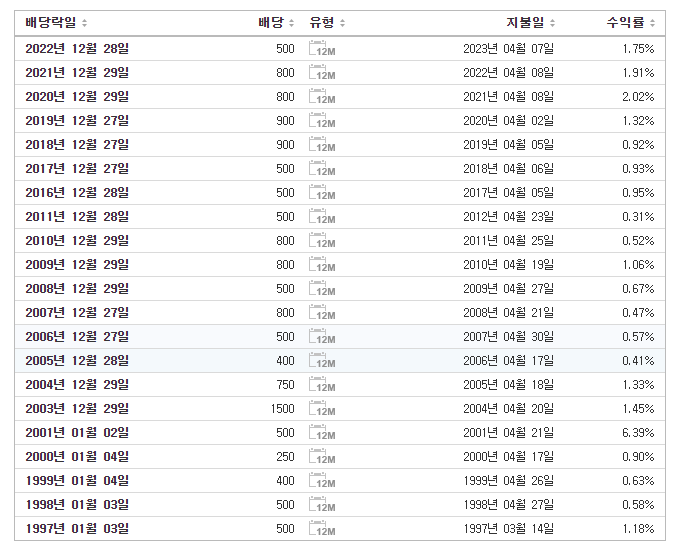Click the 12M icon in 2001년 01월 02일 row
679x553 pixels.
[x=322, y=433]
